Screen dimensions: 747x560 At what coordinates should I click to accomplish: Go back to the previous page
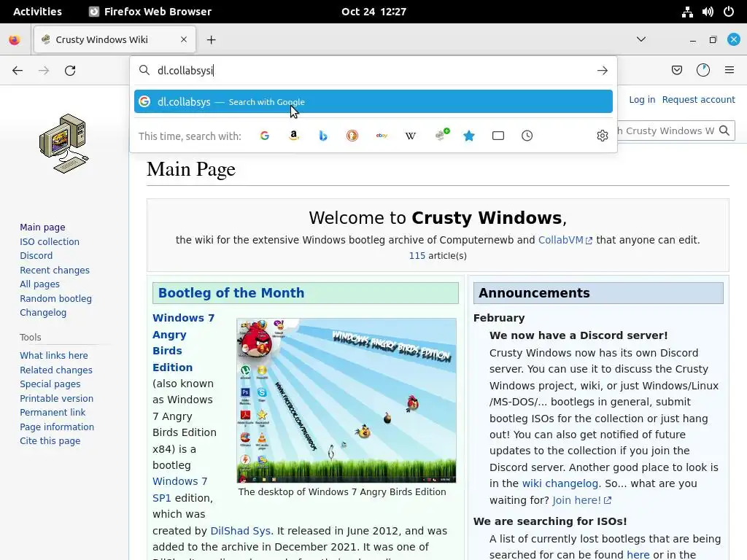[18, 71]
